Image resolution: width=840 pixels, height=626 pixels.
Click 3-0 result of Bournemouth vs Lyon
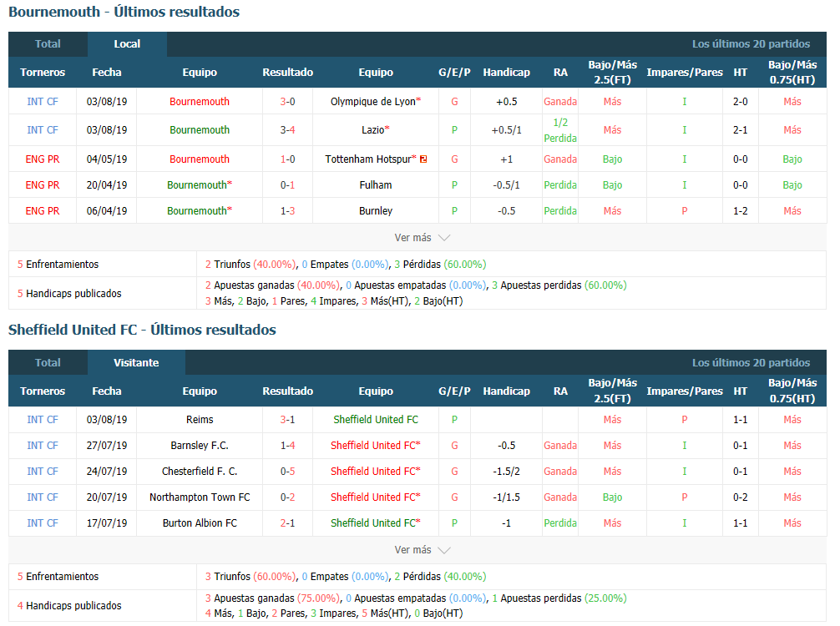point(288,102)
